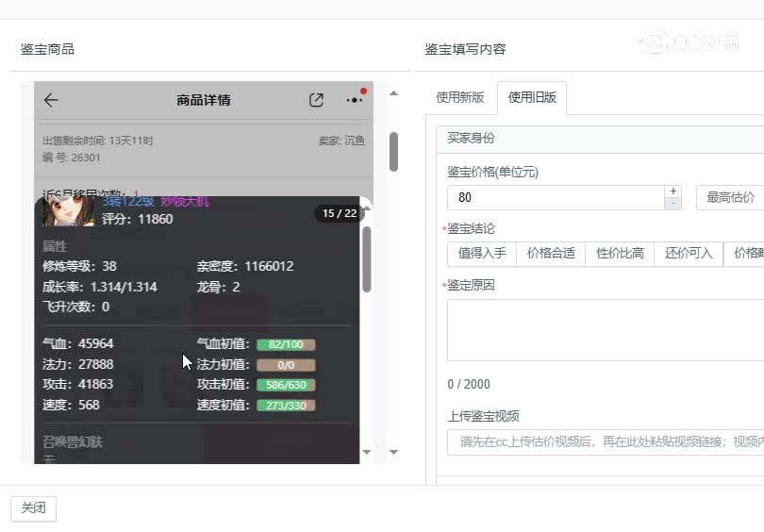Decrease price with the minus stepper
Image resolution: width=764 pixels, height=532 pixels.
pyautogui.click(x=673, y=204)
